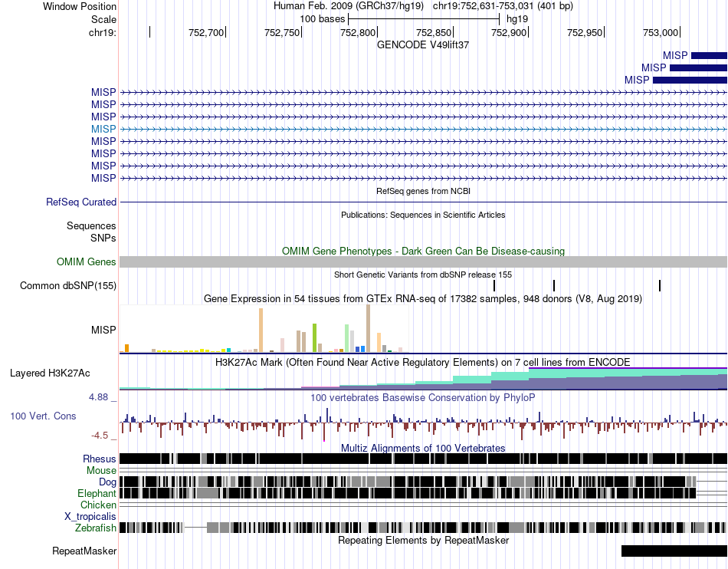Click the 752,900 ruler coordinate

click(x=509, y=32)
